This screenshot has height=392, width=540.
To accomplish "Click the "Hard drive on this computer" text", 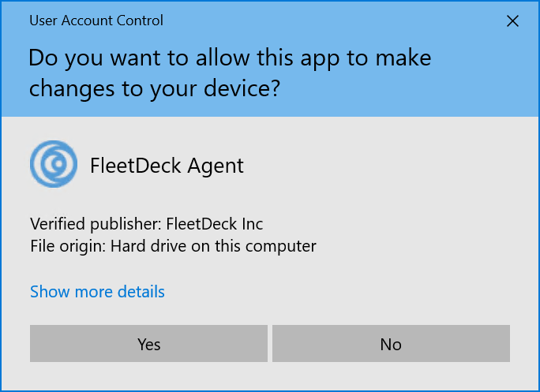I will point(213,246).
